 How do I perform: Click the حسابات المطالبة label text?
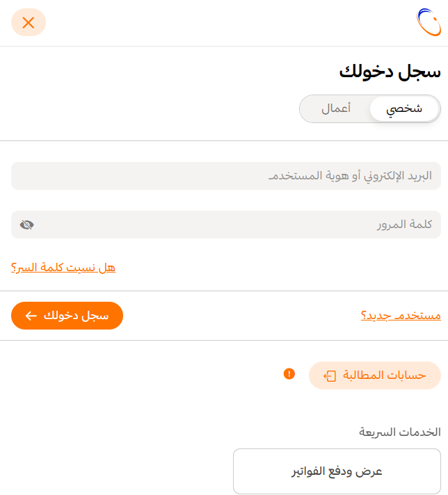click(385, 375)
